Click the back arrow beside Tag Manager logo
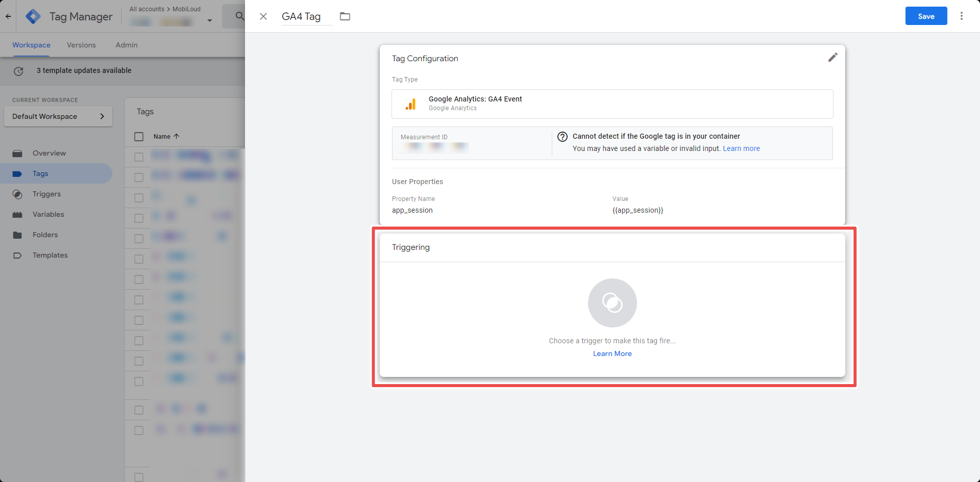This screenshot has height=482, width=980. 8,16
